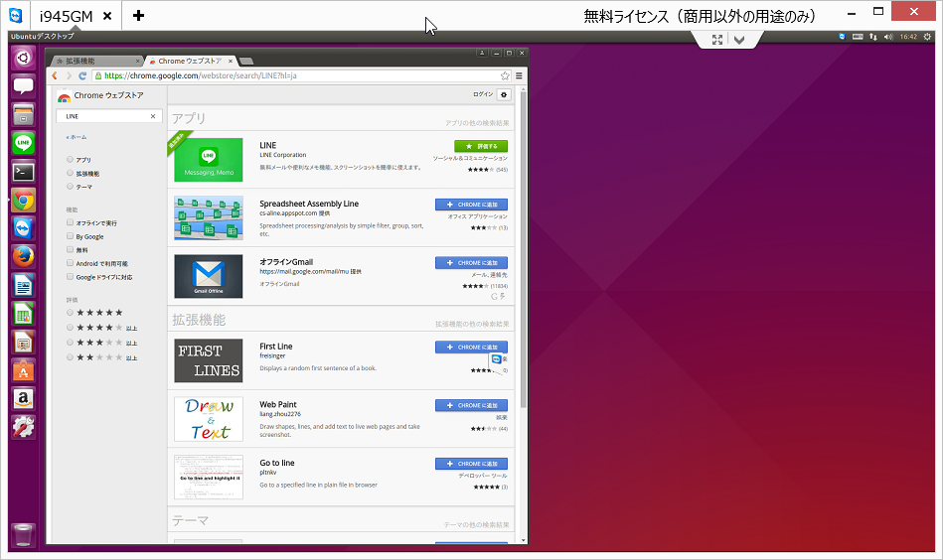Open the TeamViewer home icon
The width and height of the screenshot is (943, 560).
click(x=16, y=15)
